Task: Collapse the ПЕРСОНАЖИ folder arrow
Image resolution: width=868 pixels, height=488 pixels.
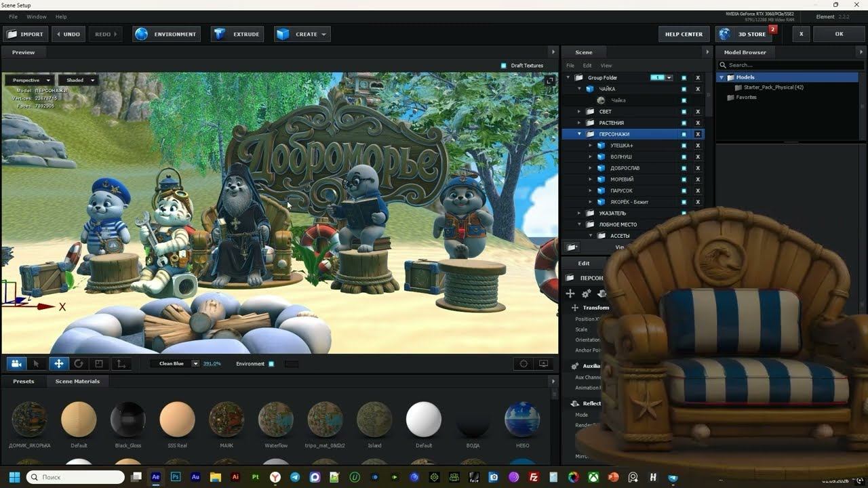Action: [x=579, y=134]
